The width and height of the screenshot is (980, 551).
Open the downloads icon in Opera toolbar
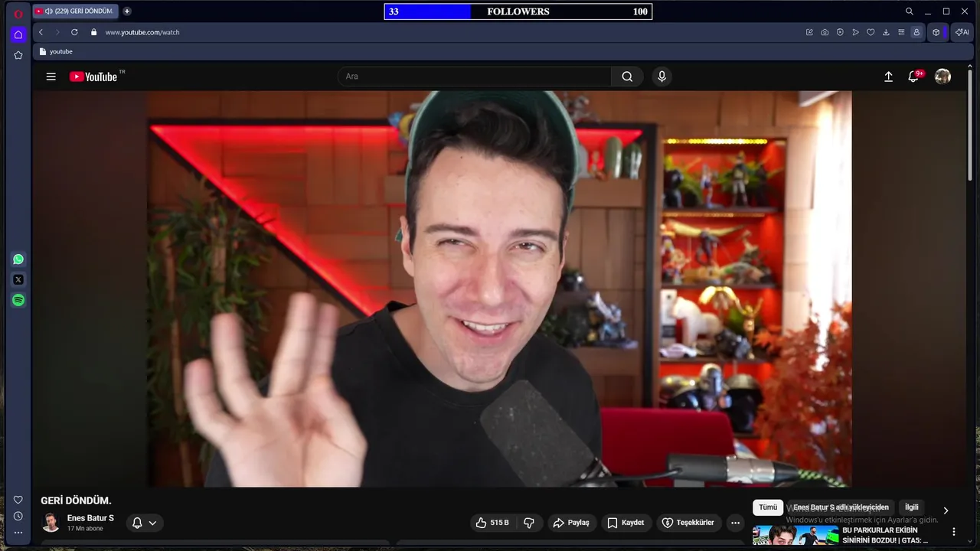[x=886, y=32]
